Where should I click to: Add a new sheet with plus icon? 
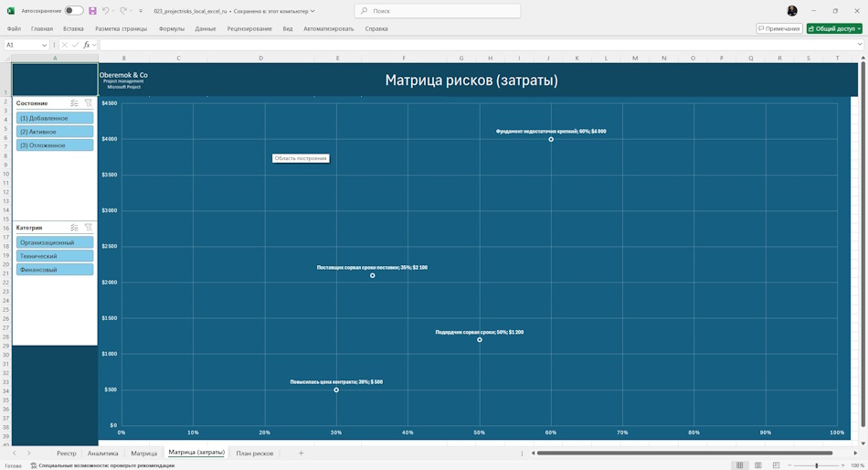(302, 454)
